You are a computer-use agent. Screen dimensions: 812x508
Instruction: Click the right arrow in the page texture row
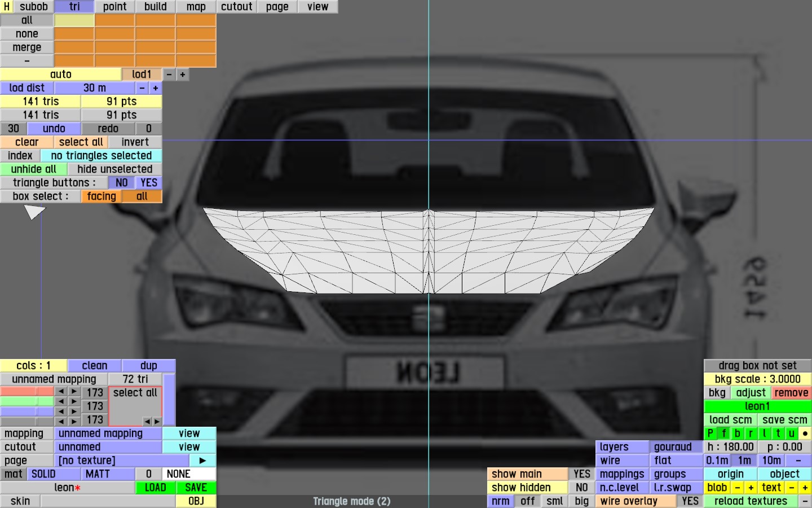[x=203, y=461]
